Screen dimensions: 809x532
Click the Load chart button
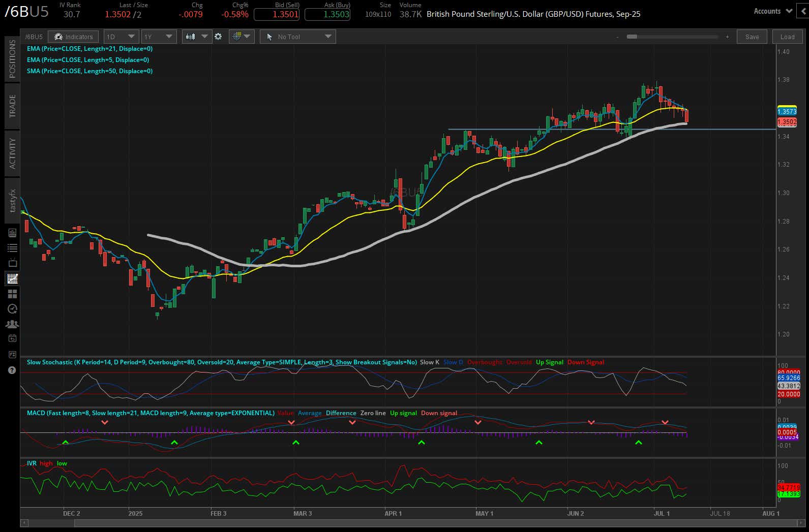coord(787,37)
